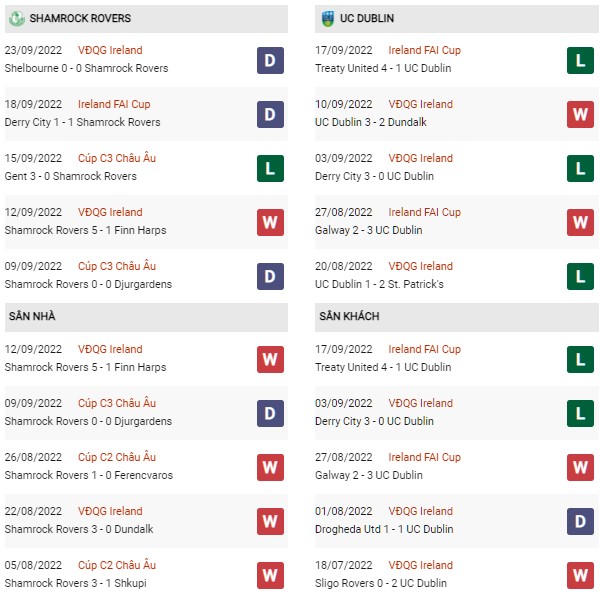Click the D badge for Drogheda Utd 1-1 match
This screenshot has height=602, width=600.
tap(580, 521)
